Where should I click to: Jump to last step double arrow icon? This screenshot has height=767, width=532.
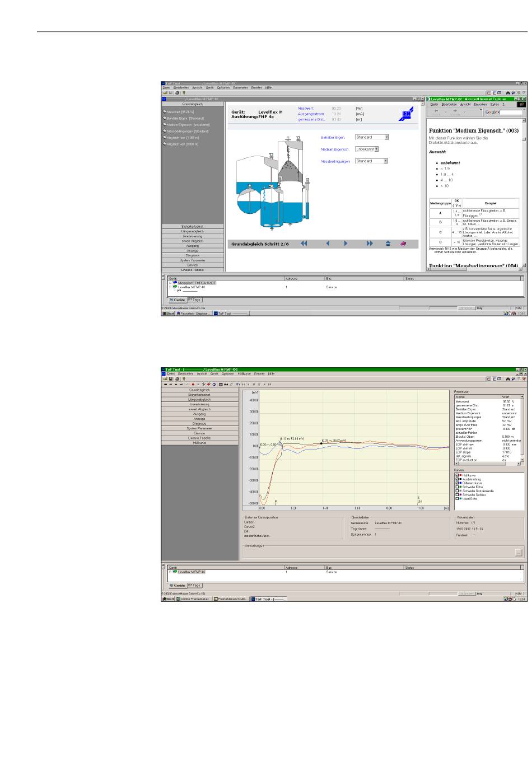[370, 244]
